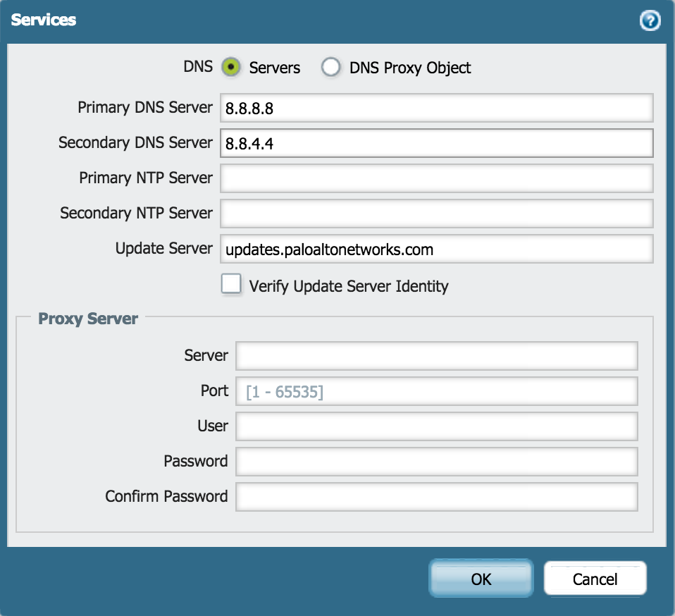Select the DNS Proxy Object option
The height and width of the screenshot is (616, 675).
[330, 67]
